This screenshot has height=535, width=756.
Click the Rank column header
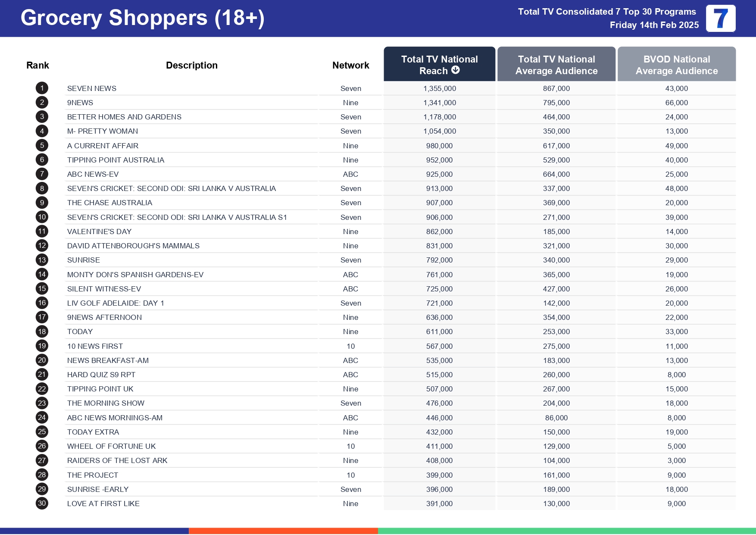(x=37, y=66)
